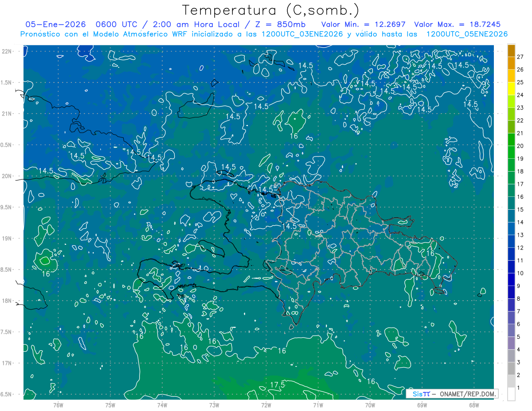Click the '25' color scale label

[x=520, y=82]
